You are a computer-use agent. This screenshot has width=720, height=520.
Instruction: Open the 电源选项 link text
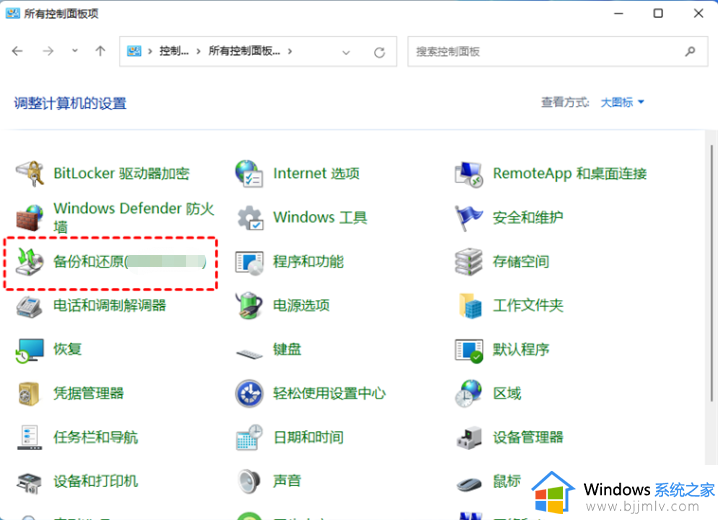click(301, 305)
